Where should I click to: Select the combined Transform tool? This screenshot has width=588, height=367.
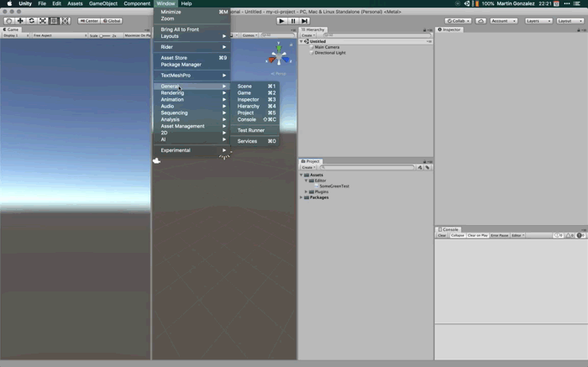(66, 21)
